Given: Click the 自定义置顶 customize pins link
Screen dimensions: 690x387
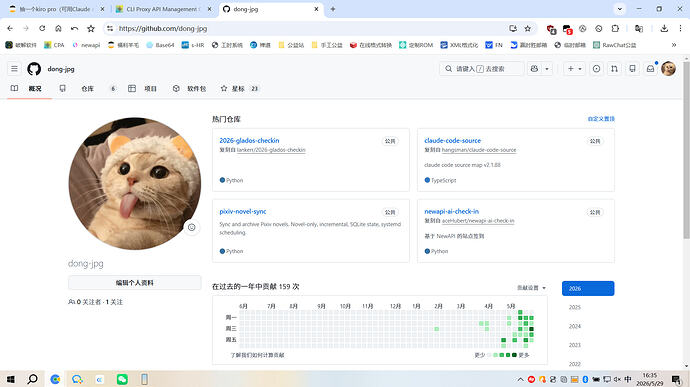Looking at the screenshot, I should [x=601, y=119].
